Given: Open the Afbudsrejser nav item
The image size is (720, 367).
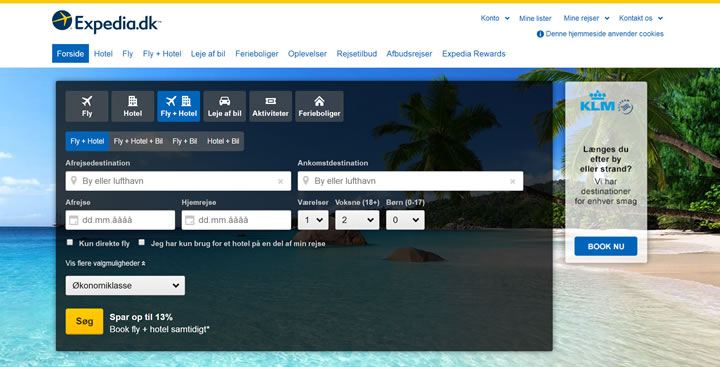Looking at the screenshot, I should pyautogui.click(x=409, y=54).
